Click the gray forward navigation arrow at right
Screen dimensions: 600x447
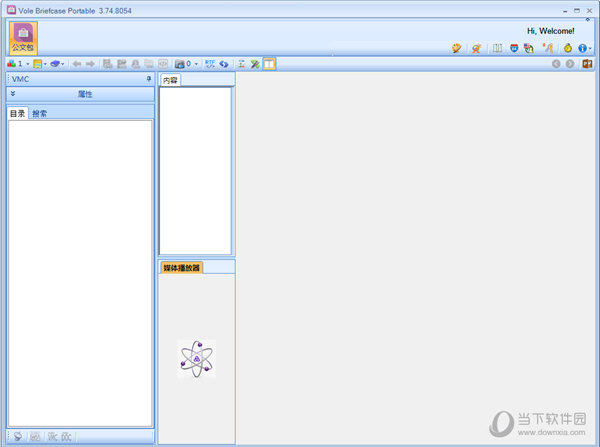pos(570,64)
